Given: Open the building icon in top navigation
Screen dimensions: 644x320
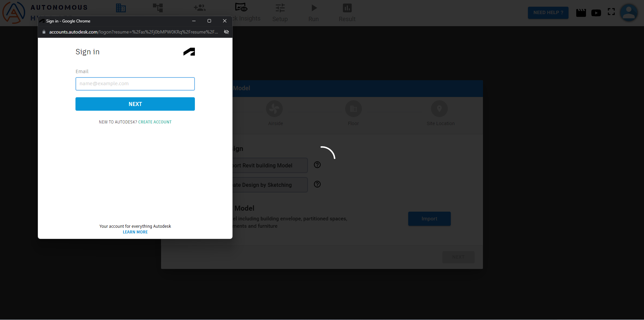Looking at the screenshot, I should pos(121,8).
